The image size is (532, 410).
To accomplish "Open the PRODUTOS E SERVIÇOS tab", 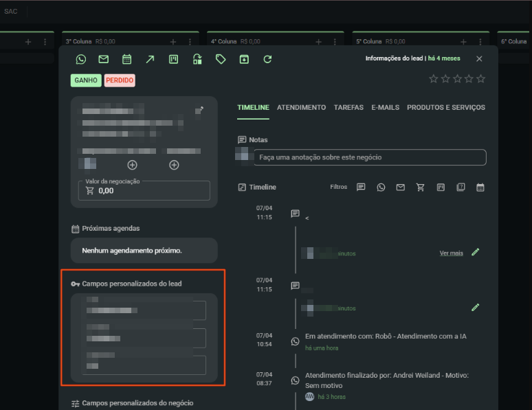I will pos(445,108).
